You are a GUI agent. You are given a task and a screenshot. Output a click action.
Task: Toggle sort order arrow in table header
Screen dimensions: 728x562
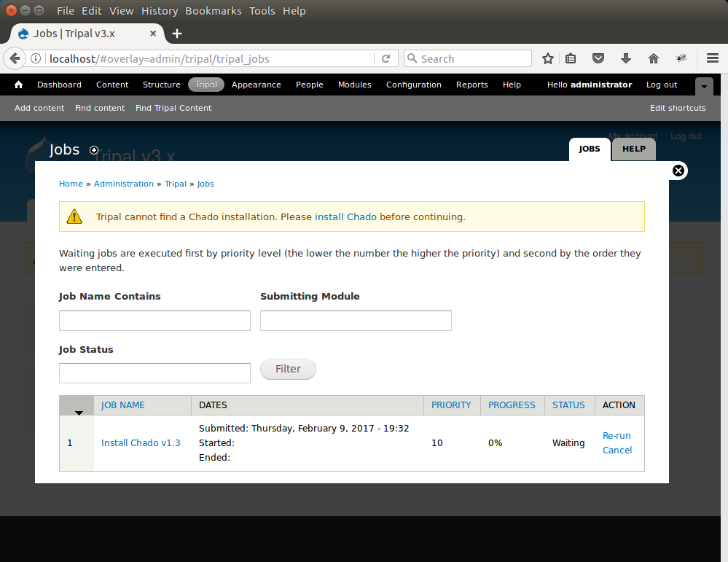click(79, 412)
